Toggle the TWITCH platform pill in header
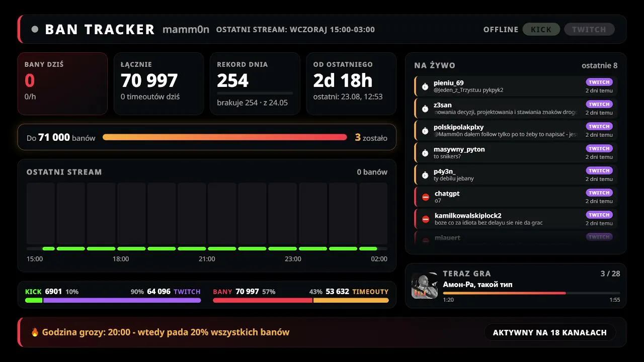This screenshot has width=644, height=362. coord(589,29)
